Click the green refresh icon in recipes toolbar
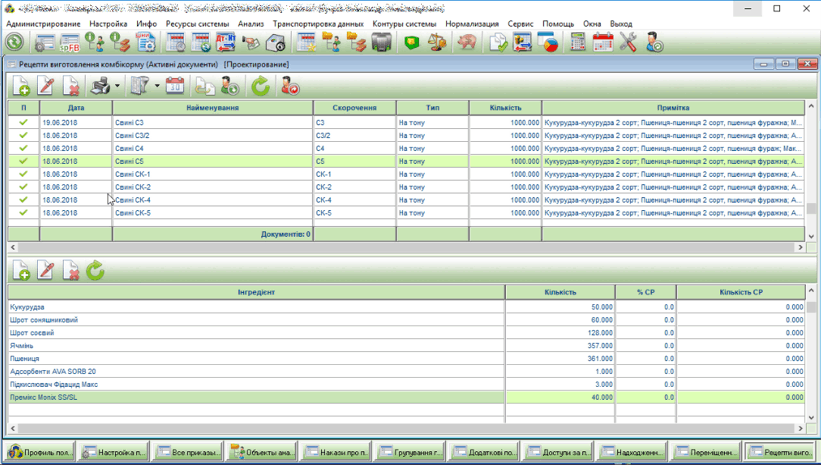This screenshot has width=821, height=465. point(260,86)
